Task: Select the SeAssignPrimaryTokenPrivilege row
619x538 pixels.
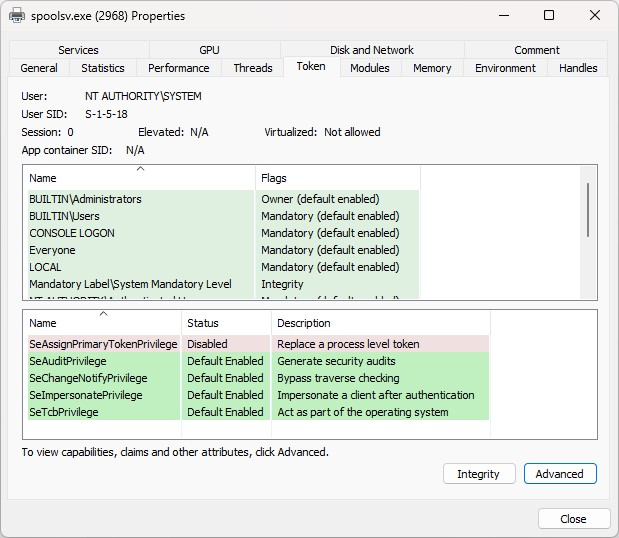Action: (103, 344)
